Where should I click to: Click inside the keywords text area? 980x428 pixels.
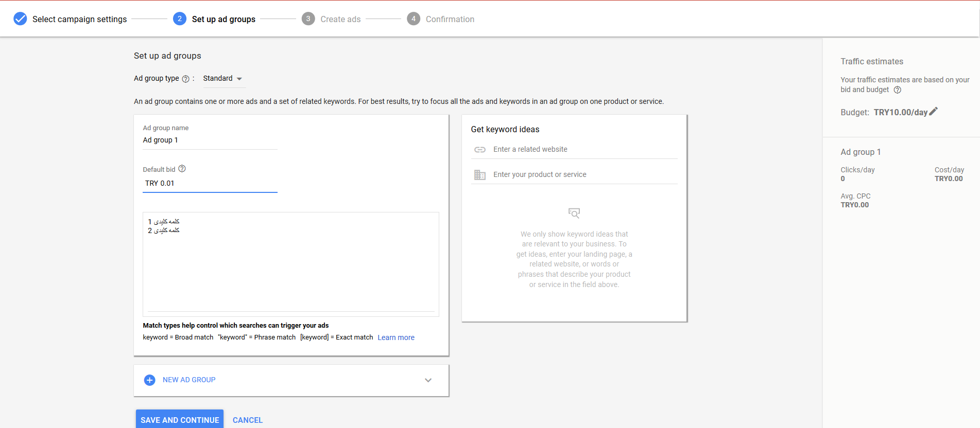point(291,264)
